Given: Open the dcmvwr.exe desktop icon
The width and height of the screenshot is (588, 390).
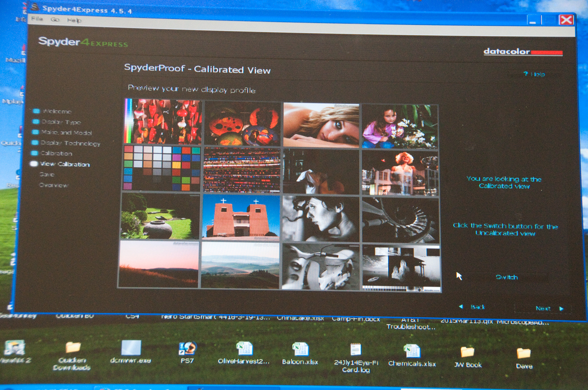Looking at the screenshot, I should click(x=130, y=348).
